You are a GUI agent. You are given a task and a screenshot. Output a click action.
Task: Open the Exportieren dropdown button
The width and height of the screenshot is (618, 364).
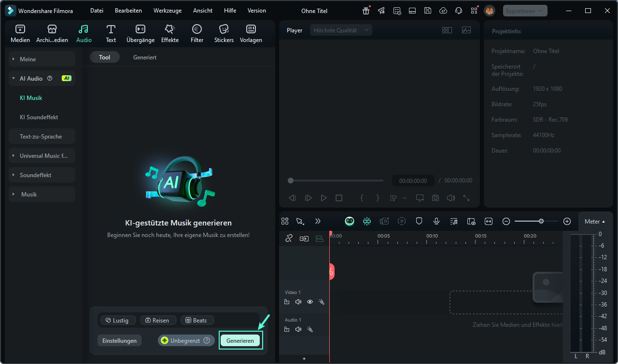[525, 11]
